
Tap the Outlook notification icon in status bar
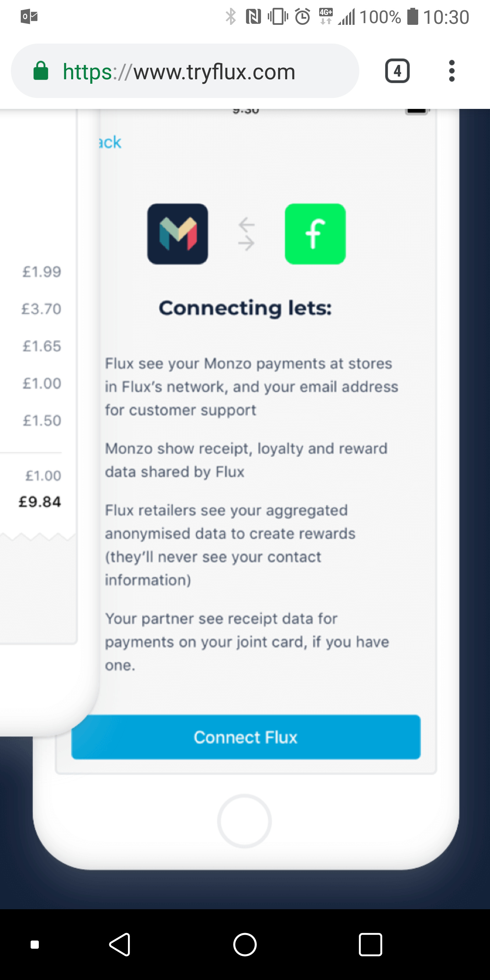tap(29, 17)
